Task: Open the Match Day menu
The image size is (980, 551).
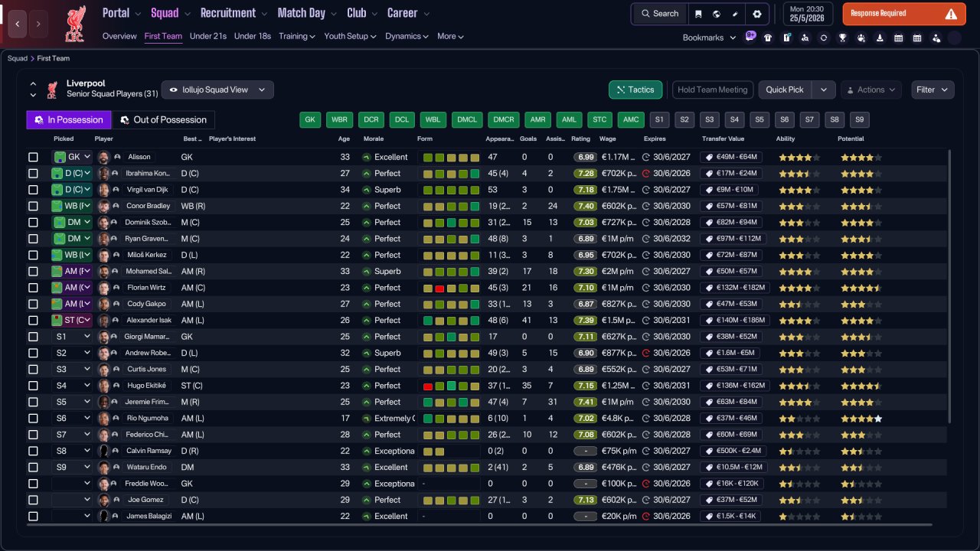Action: [x=306, y=13]
